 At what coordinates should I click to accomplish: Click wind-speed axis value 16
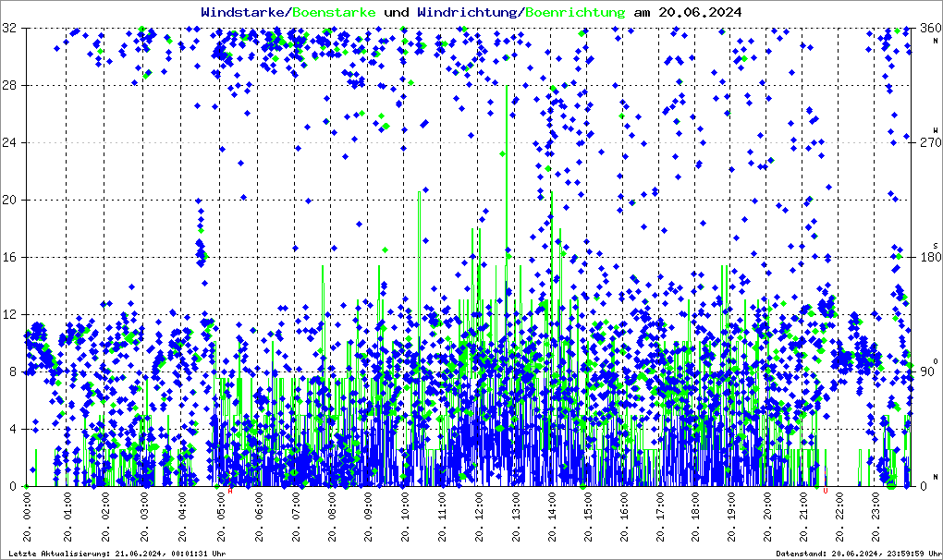9,257
